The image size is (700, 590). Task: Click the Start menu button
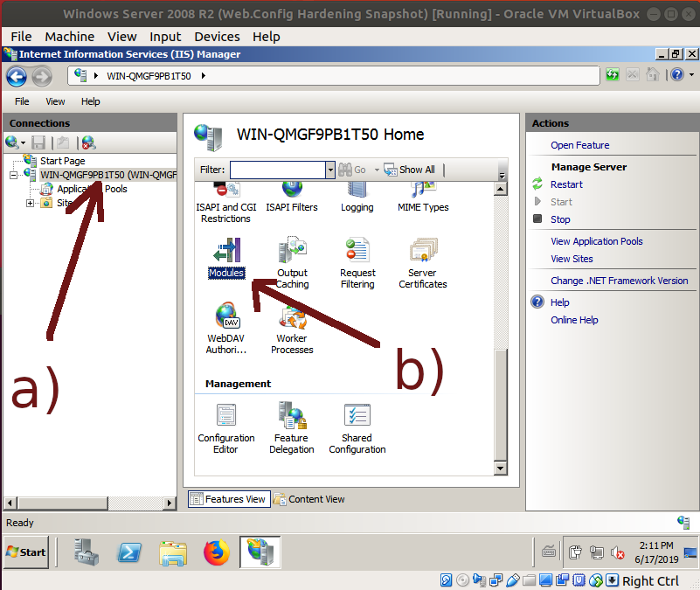point(26,552)
